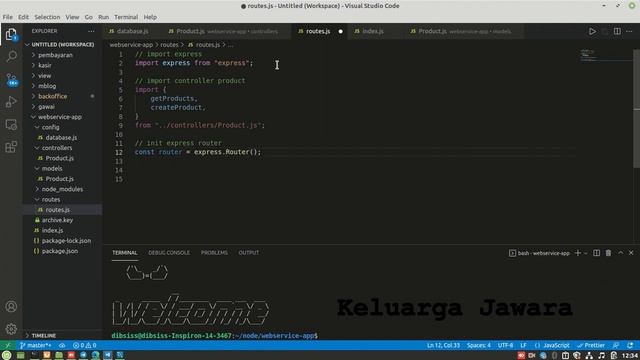Expand the TIMELINE section
This screenshot has height=360, width=640.
coord(62,336)
